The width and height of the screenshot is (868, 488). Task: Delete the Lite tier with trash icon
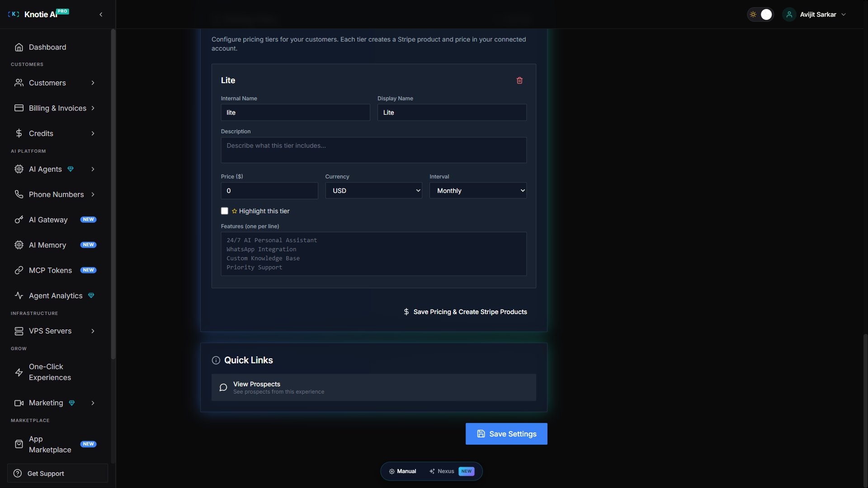519,80
